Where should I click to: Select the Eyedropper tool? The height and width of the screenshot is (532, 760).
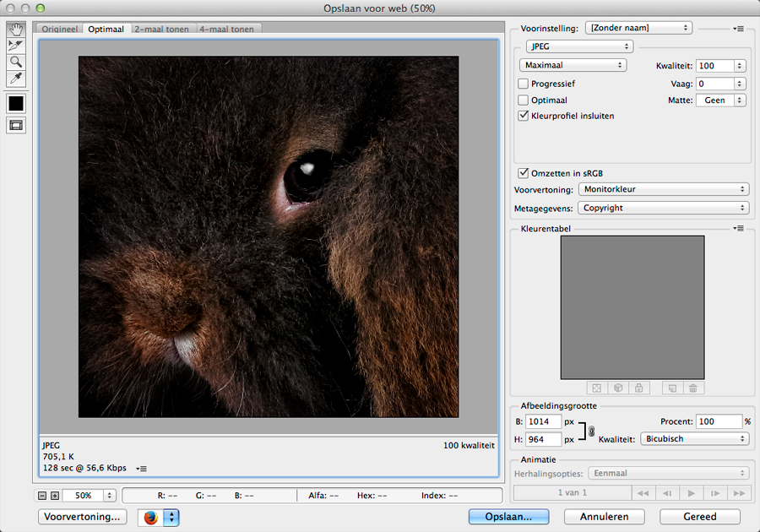coord(16,79)
